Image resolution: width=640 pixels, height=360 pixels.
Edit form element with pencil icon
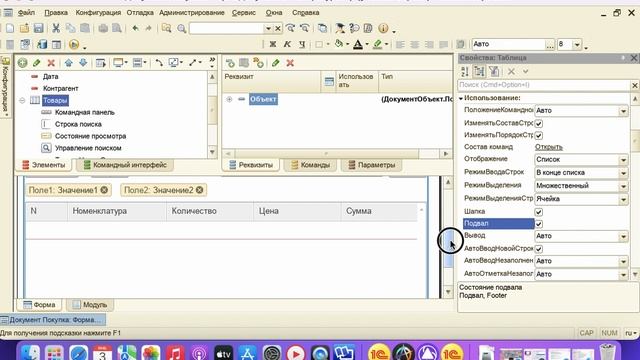pyautogui.click(x=37, y=63)
